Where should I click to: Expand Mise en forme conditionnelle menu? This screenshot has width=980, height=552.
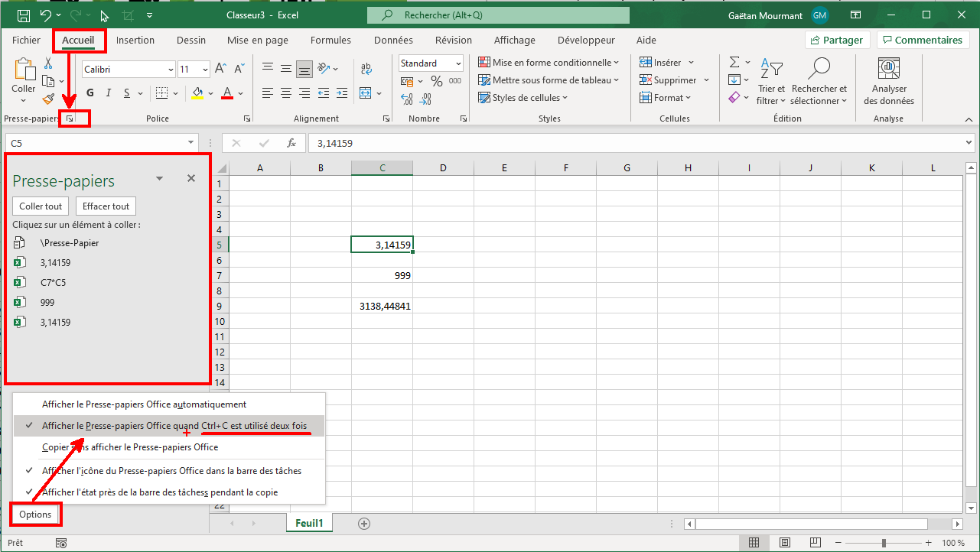pos(549,63)
